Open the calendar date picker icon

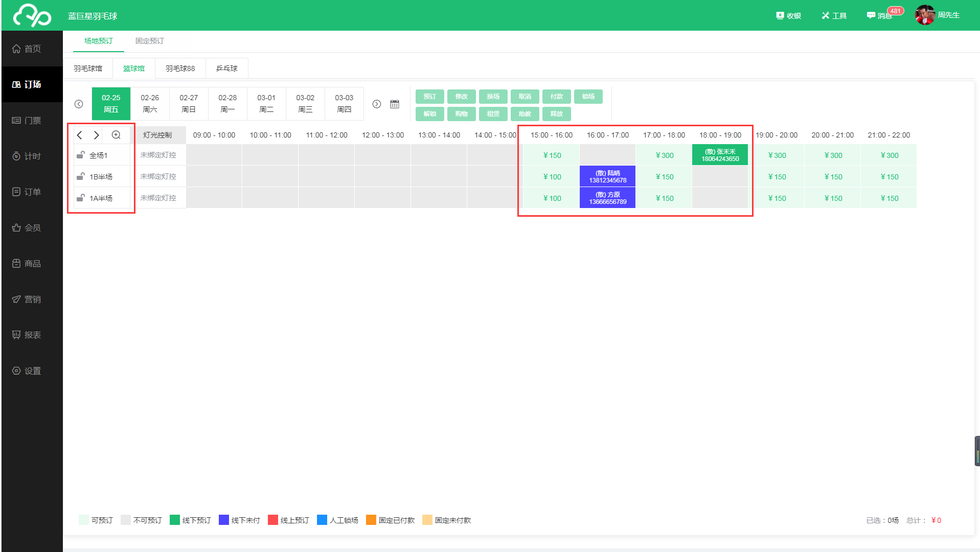point(394,104)
